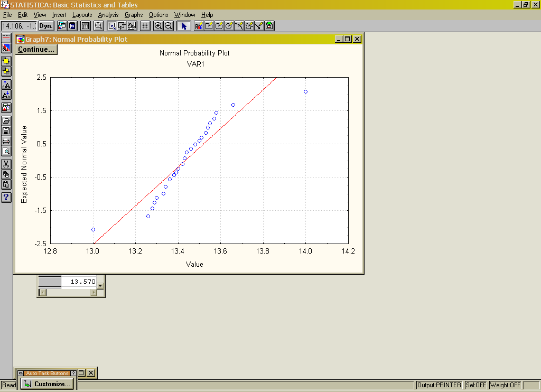Click the right scroll arrow under 13.570 cell
The height and width of the screenshot is (392, 541).
94,293
